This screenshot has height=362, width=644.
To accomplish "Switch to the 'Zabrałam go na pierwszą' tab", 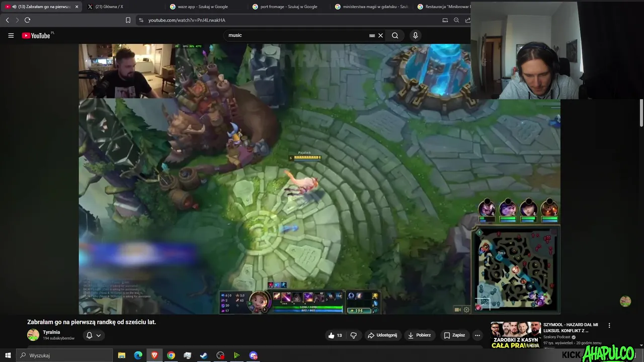I will tap(41, 7).
